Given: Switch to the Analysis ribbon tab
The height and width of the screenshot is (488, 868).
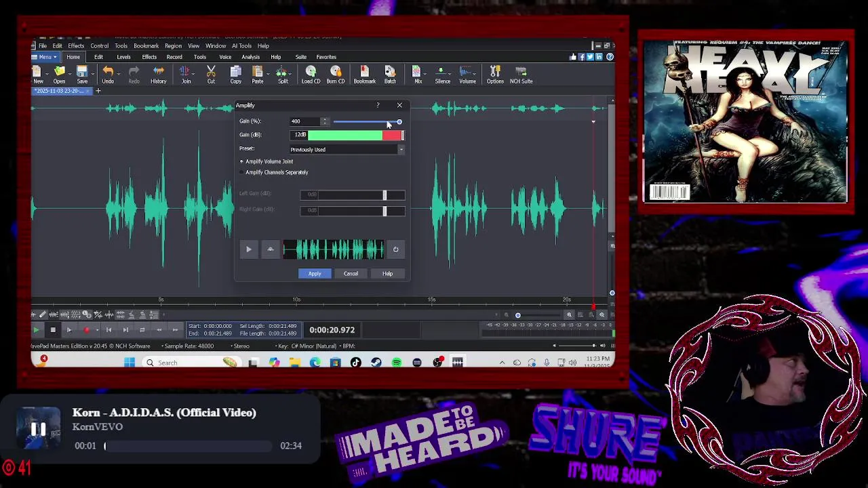Looking at the screenshot, I should point(250,57).
